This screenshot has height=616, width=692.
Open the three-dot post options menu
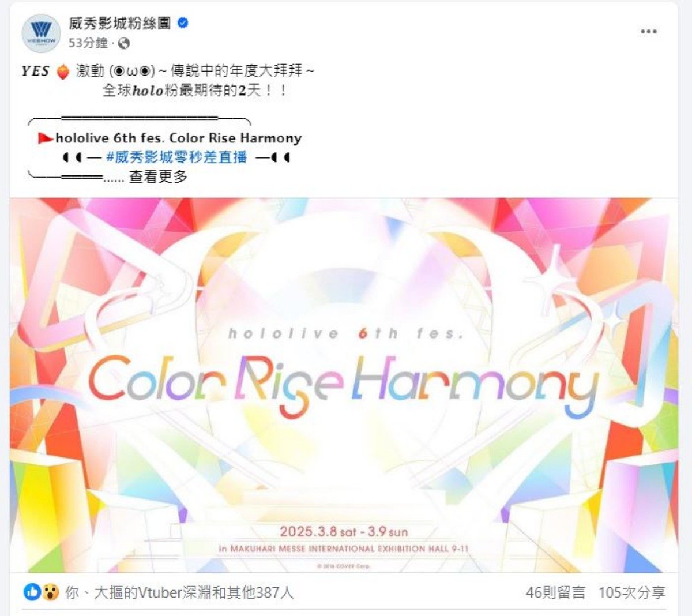point(648,32)
